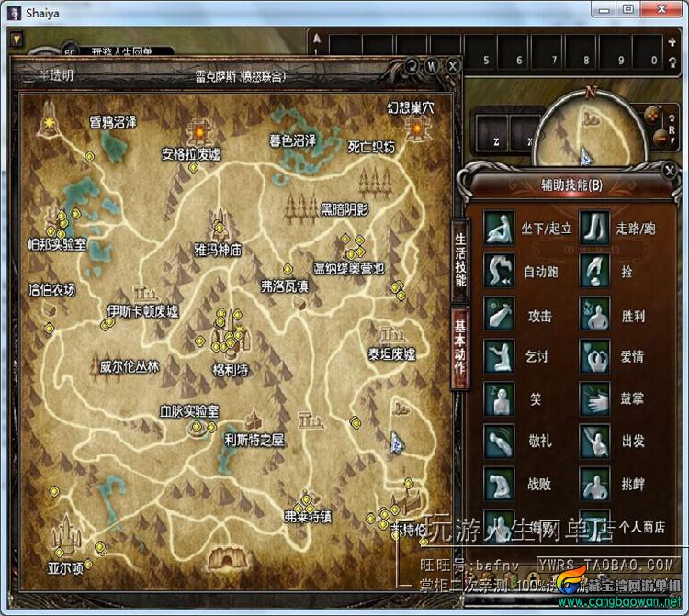Viewport: 689px width, 616px height.
Task: Use the Love (爱情) emote icon
Action: pos(594,356)
